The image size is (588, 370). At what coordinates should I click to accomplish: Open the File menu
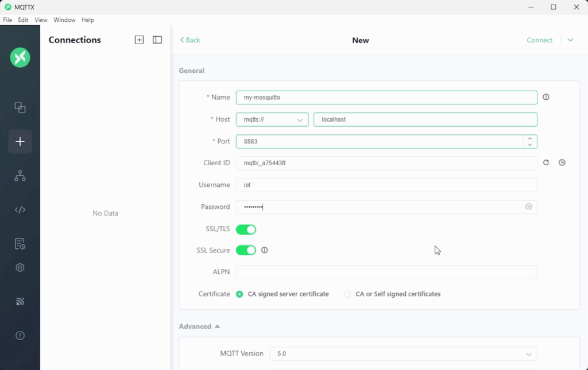[7, 20]
